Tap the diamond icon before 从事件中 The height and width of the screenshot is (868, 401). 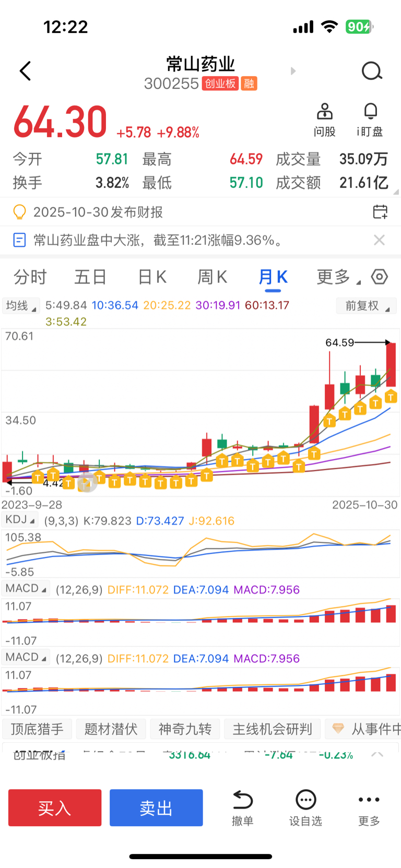pos(338,729)
